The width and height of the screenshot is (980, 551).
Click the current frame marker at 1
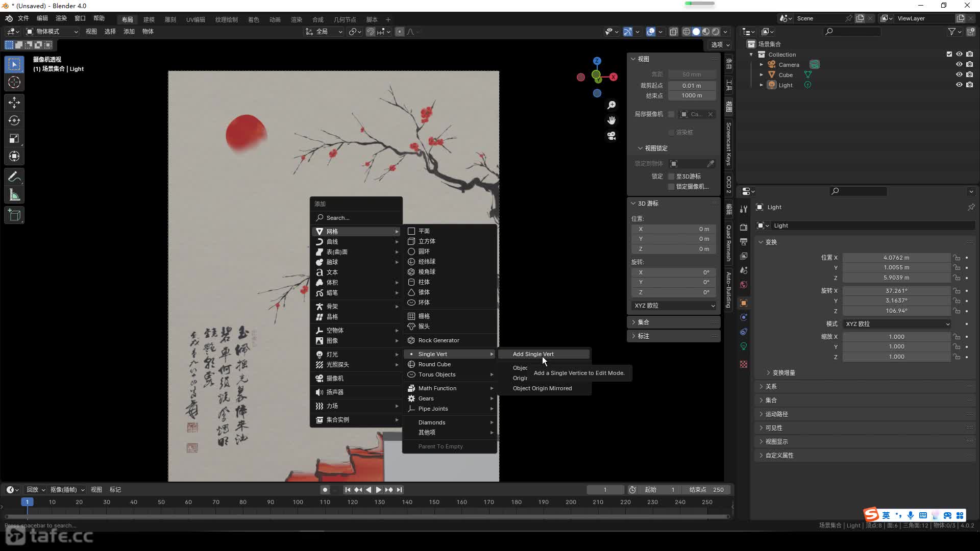click(27, 502)
